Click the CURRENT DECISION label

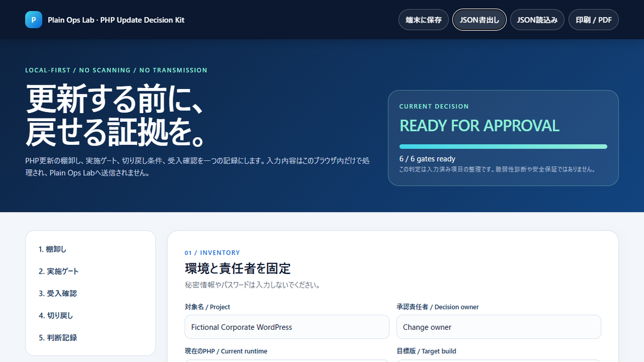point(434,106)
